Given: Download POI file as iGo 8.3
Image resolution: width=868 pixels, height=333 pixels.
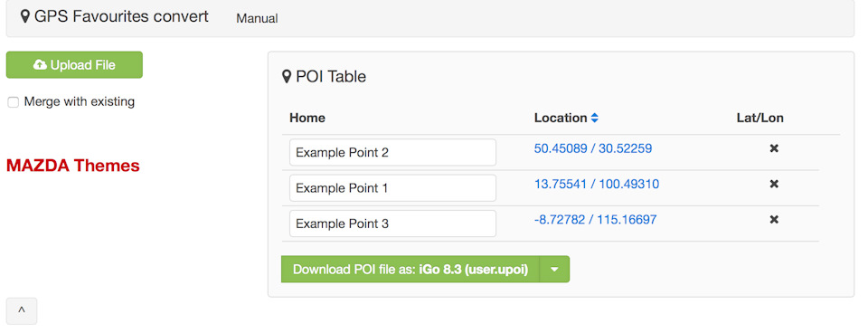Looking at the screenshot, I should [x=410, y=270].
